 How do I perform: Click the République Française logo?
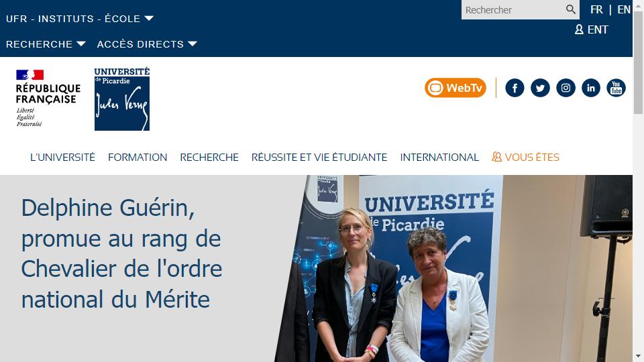tap(48, 99)
